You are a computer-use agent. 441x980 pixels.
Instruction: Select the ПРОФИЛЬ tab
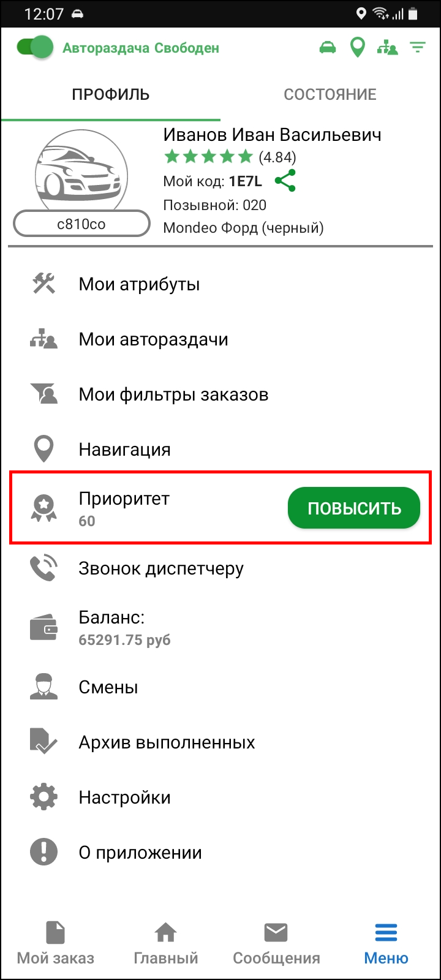click(111, 95)
